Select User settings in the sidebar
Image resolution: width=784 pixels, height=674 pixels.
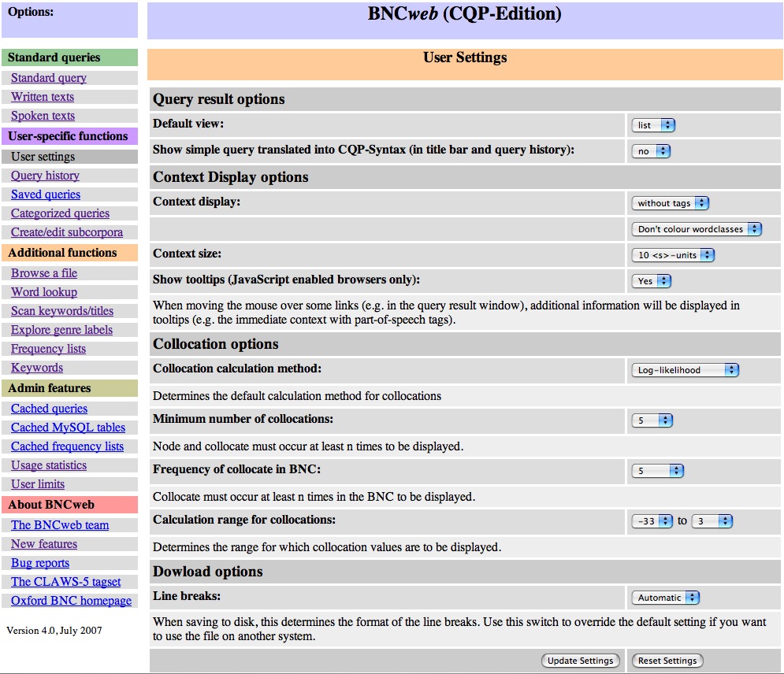point(43,157)
